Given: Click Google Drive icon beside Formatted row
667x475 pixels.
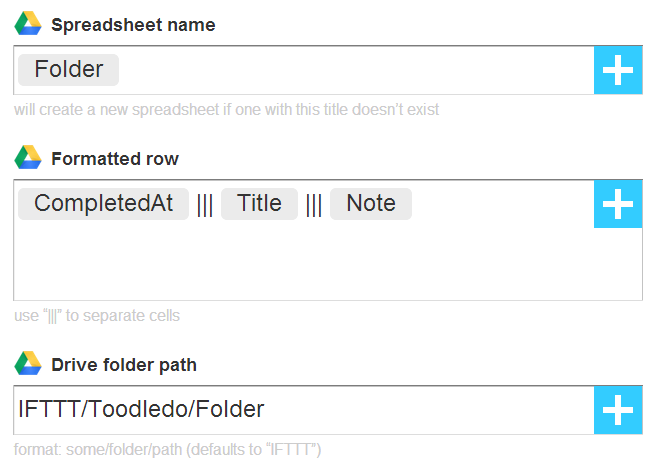Looking at the screenshot, I should click(28, 157).
